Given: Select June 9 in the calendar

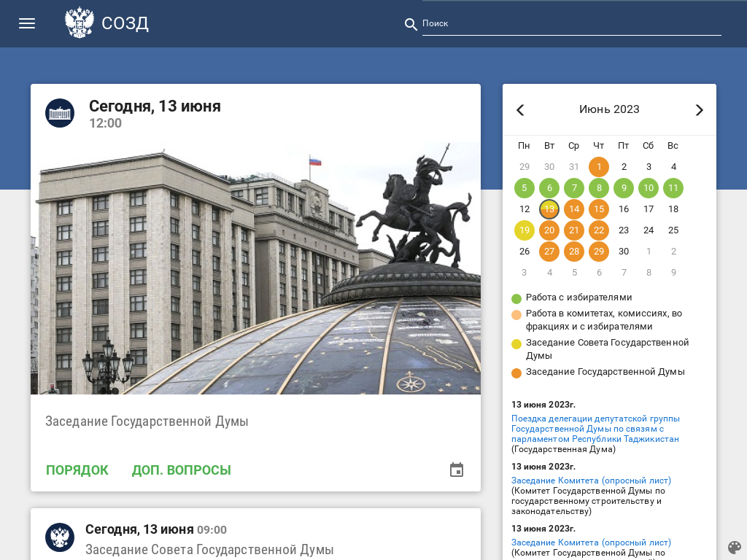Looking at the screenshot, I should (624, 187).
